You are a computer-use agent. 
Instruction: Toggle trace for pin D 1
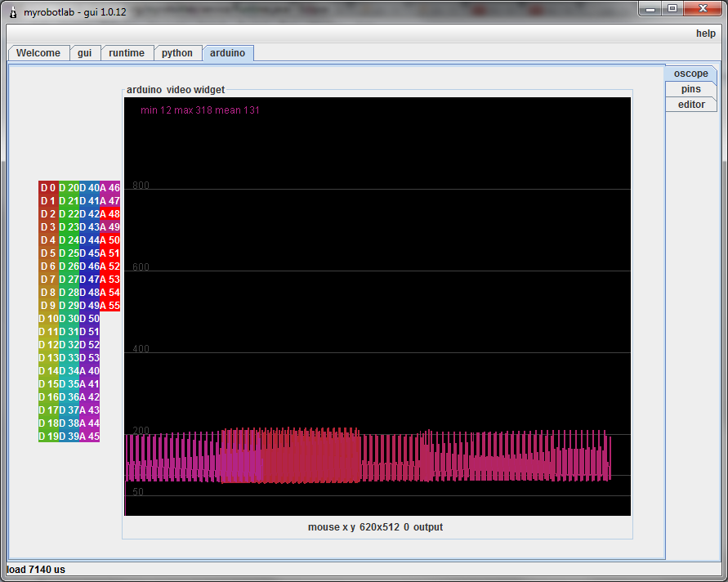(x=48, y=200)
